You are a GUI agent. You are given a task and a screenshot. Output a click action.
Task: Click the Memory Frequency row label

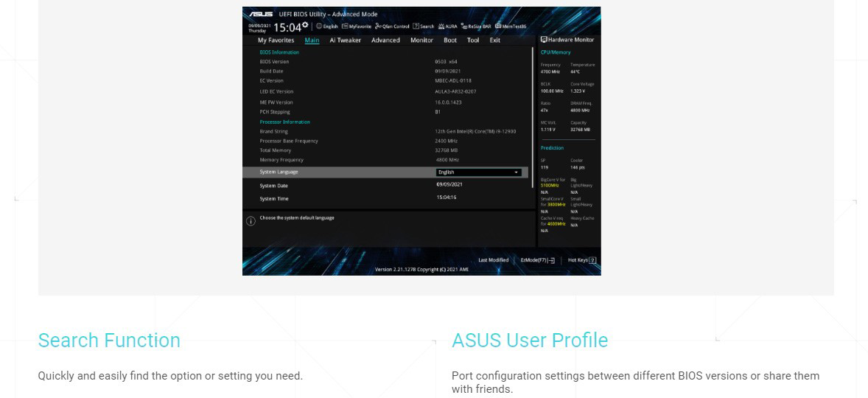pos(281,160)
